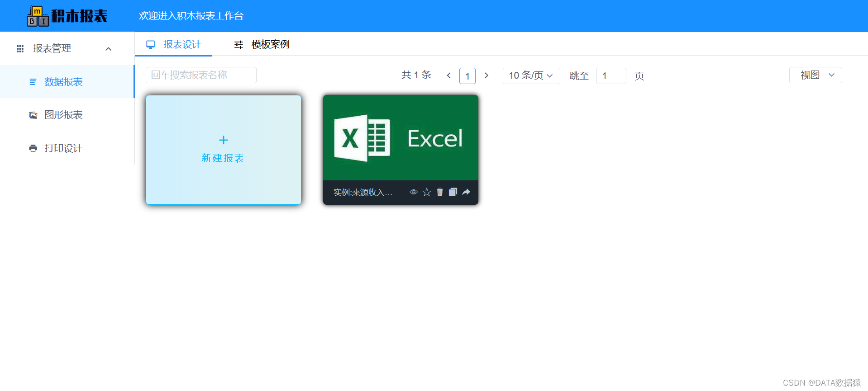Copy the report with duplicate icon

[x=453, y=192]
